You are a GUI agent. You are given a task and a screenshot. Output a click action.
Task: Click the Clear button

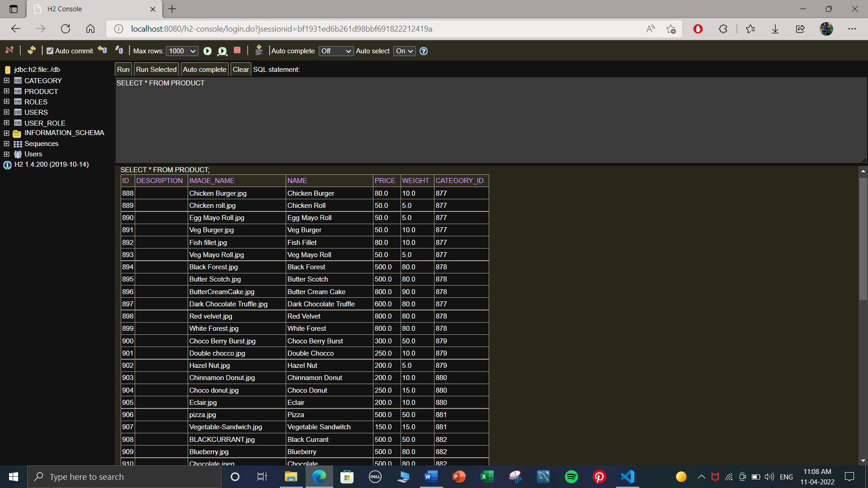(241, 70)
